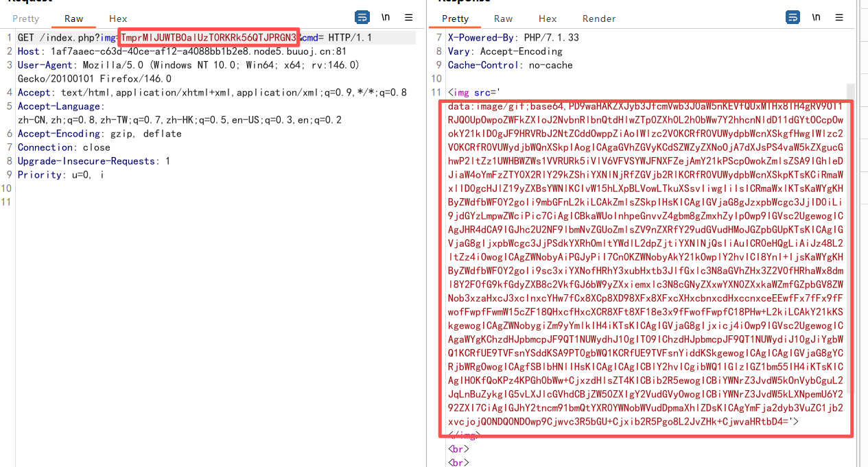Open the Raw tab in the Response panel
The image size is (868, 467).
coord(504,19)
